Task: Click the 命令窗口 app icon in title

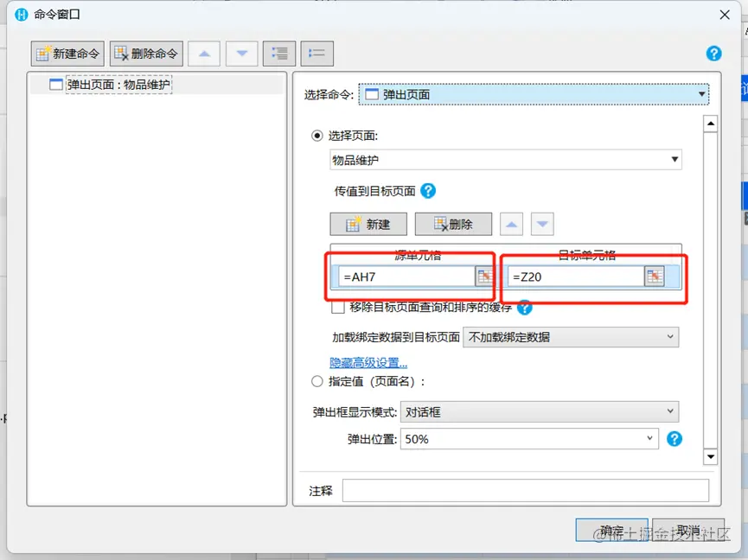Action: coord(21,15)
